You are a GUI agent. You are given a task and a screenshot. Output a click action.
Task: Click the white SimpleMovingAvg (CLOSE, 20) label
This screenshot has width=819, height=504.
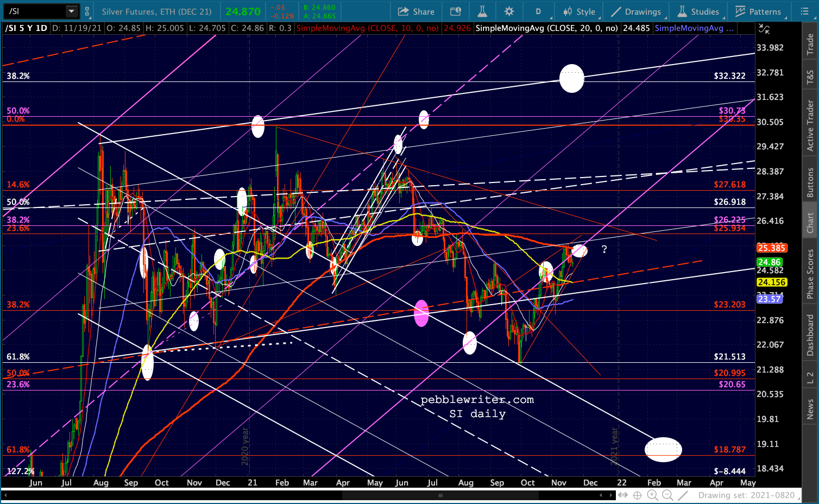(547, 28)
